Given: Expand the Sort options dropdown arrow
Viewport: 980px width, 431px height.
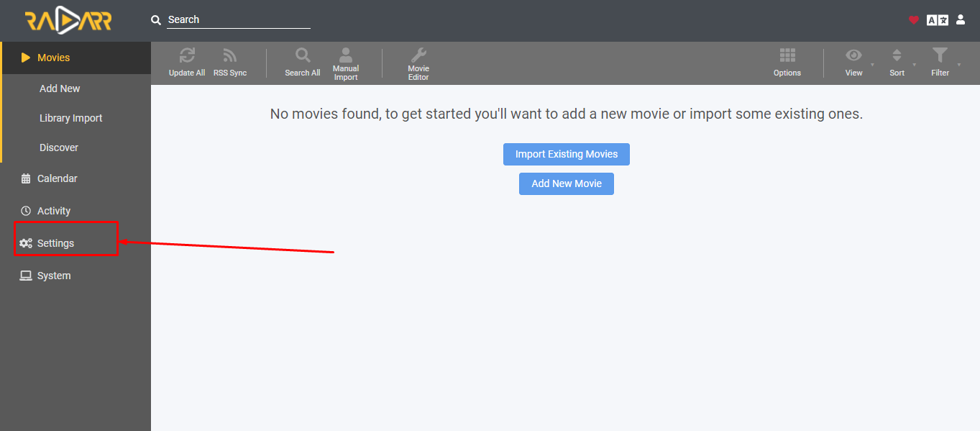Looking at the screenshot, I should pos(915,63).
